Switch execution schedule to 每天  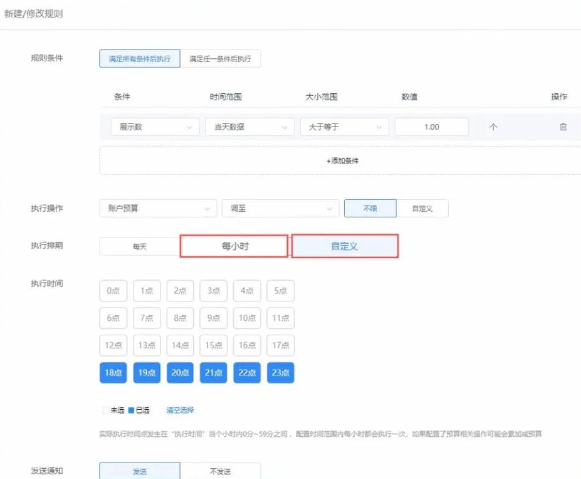[x=140, y=246]
